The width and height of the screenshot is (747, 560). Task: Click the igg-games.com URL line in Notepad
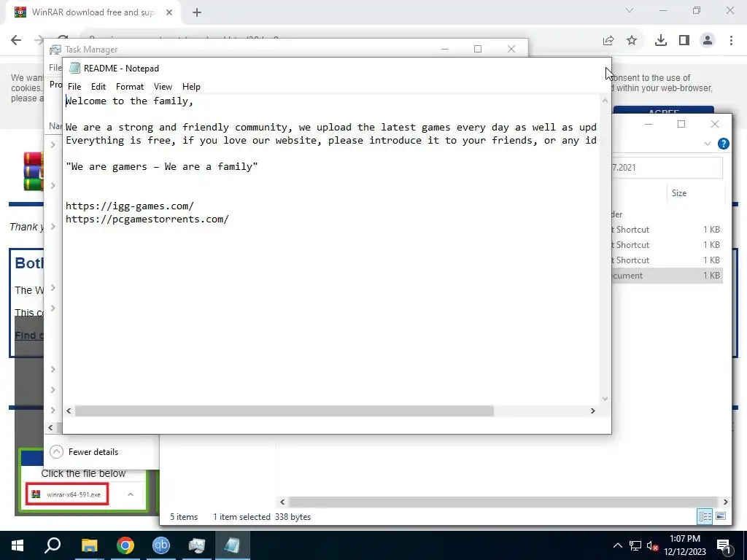(130, 206)
